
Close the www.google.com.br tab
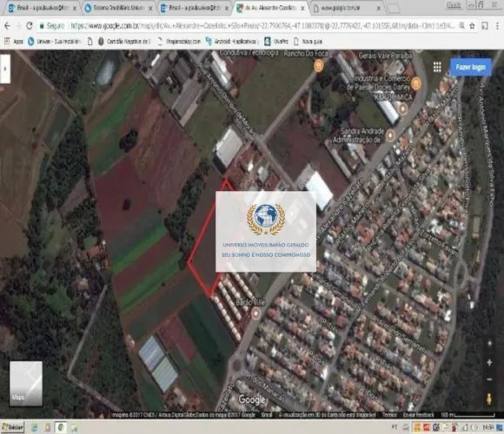[378, 9]
